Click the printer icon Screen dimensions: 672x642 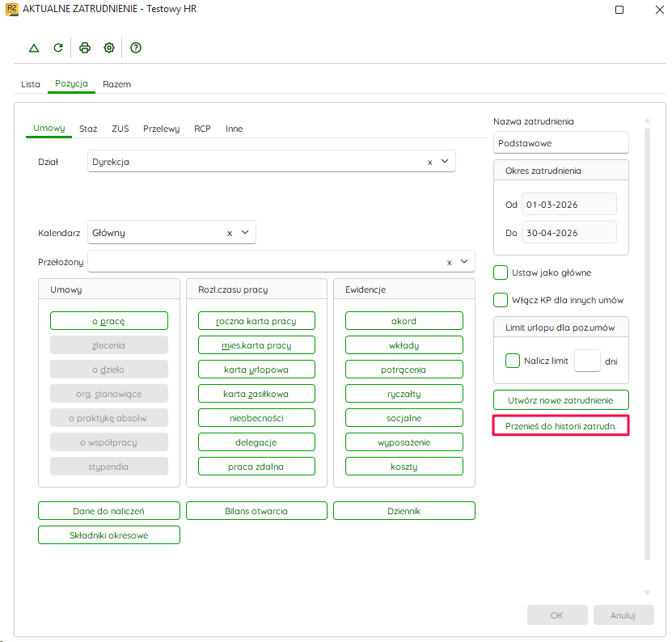pos(85,48)
